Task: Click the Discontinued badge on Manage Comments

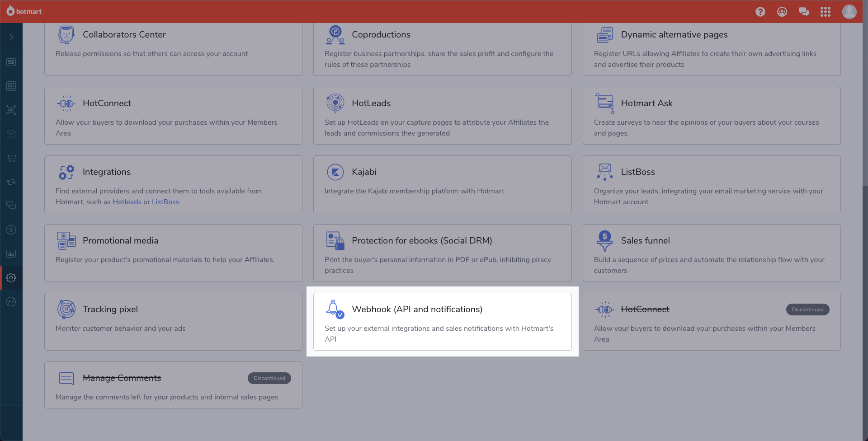Action: click(x=269, y=378)
